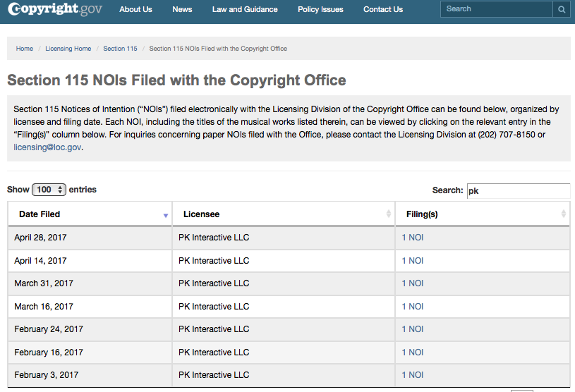Focus the table Search field containing pk

tap(517, 190)
